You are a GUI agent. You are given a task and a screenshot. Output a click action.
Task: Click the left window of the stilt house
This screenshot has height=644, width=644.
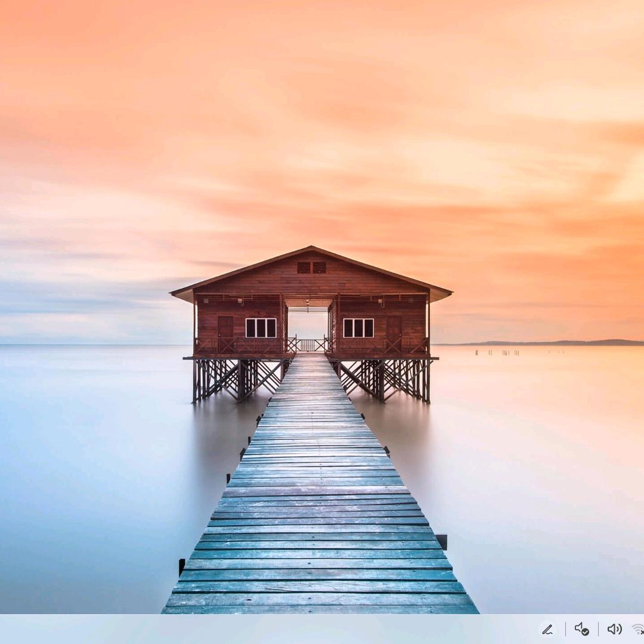261,328
